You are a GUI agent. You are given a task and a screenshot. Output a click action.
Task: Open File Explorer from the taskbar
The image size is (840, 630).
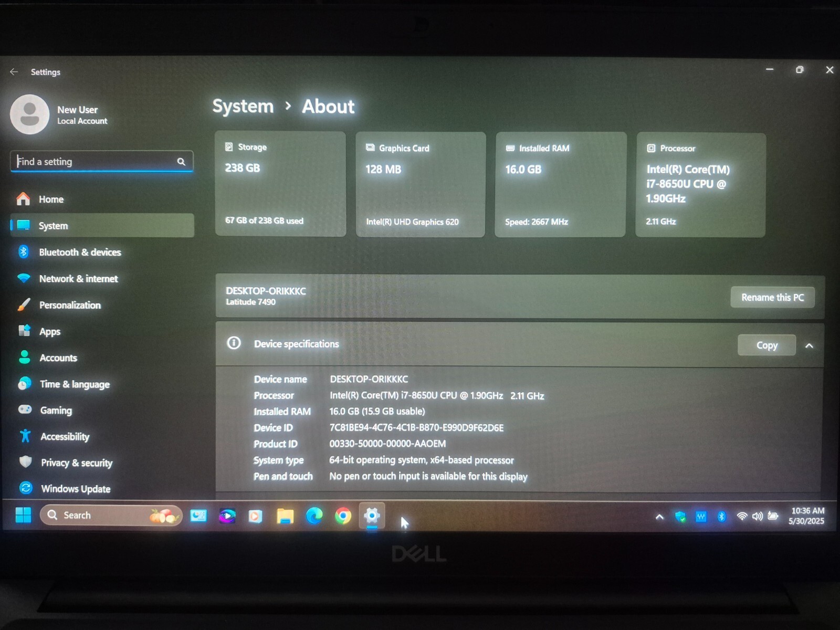point(285,517)
